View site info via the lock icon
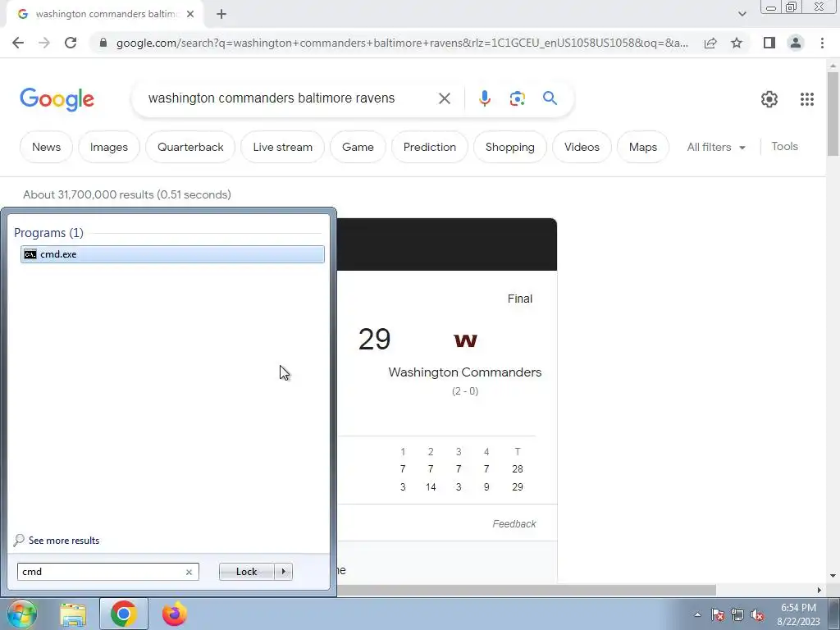This screenshot has height=630, width=840. [x=103, y=43]
